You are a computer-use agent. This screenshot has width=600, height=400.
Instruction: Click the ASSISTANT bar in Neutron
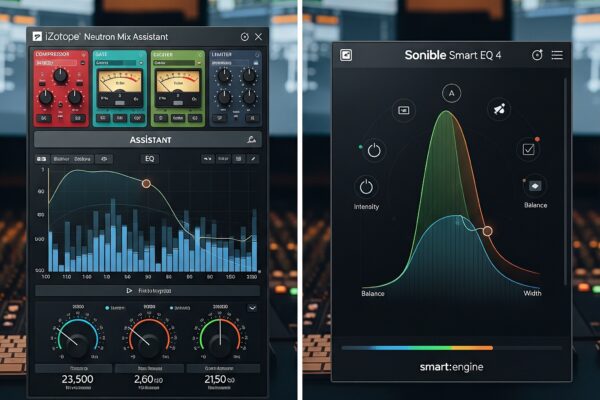click(x=148, y=140)
